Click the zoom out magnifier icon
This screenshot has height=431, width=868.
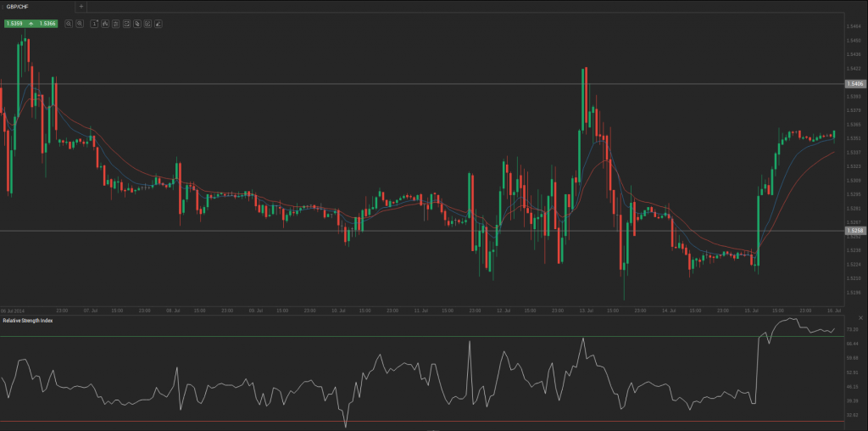69,24
